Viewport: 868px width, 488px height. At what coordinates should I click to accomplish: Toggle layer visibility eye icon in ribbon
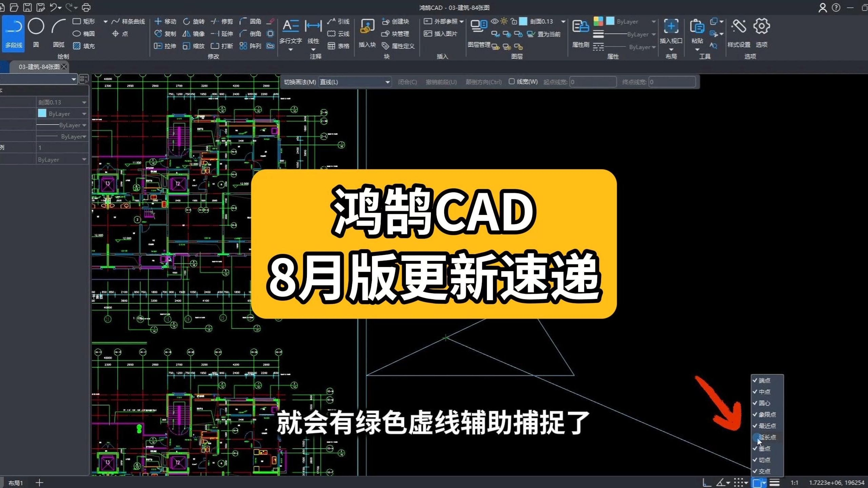[495, 21]
